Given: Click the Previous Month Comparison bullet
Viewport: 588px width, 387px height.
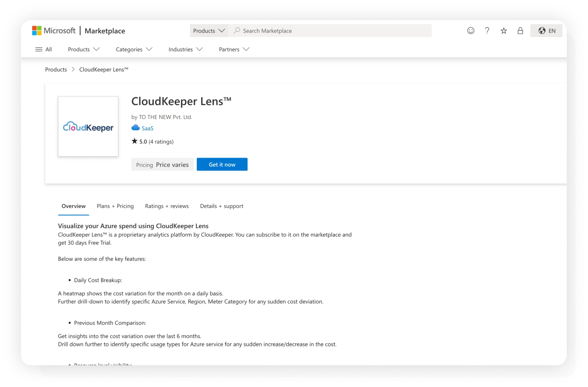Looking at the screenshot, I should pyautogui.click(x=110, y=323).
